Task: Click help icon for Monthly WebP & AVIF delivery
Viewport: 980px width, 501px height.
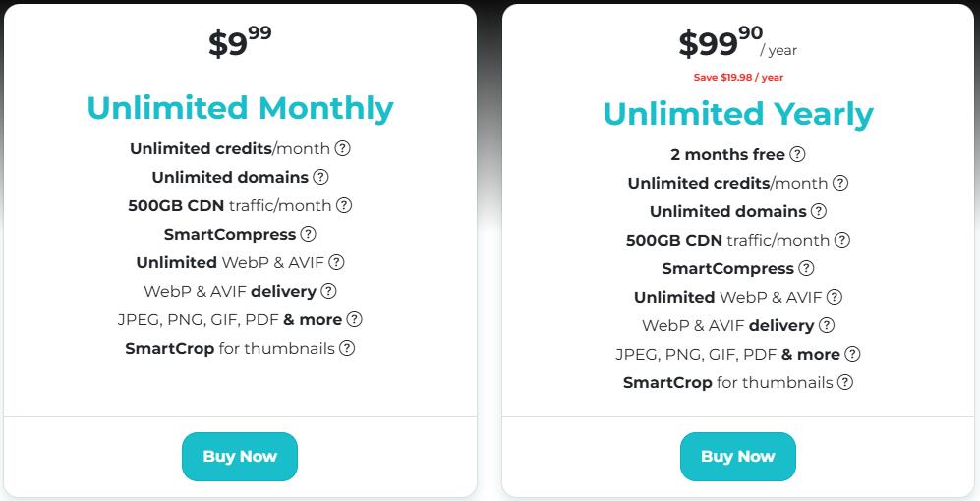Action: (328, 292)
